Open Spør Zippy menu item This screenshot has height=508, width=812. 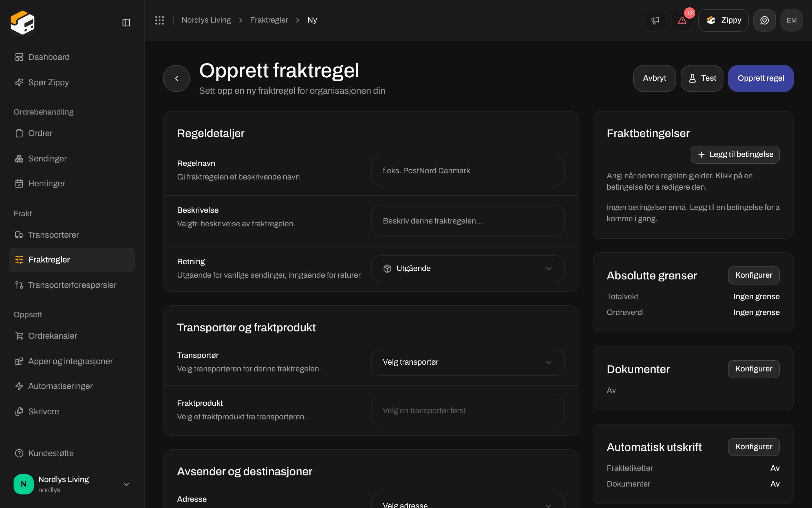click(72, 82)
